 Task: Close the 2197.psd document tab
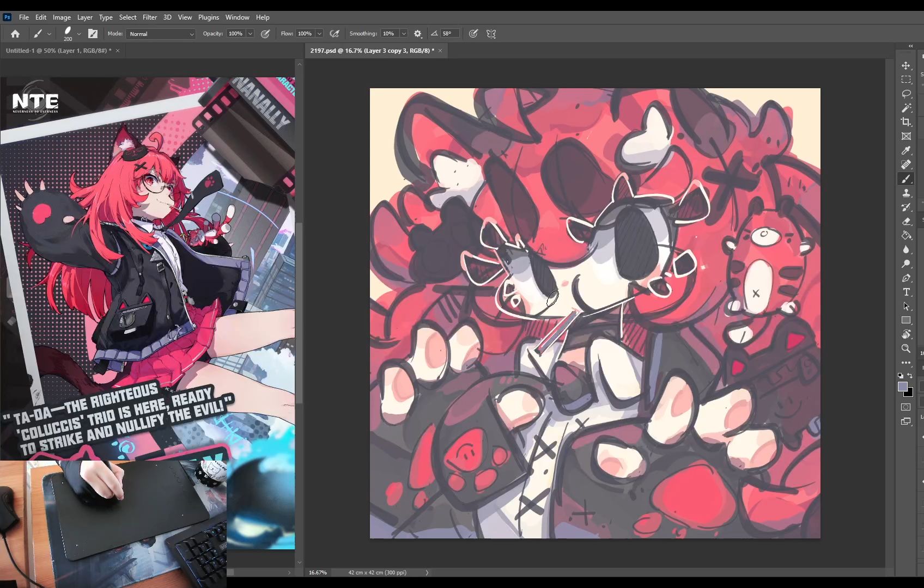point(440,51)
